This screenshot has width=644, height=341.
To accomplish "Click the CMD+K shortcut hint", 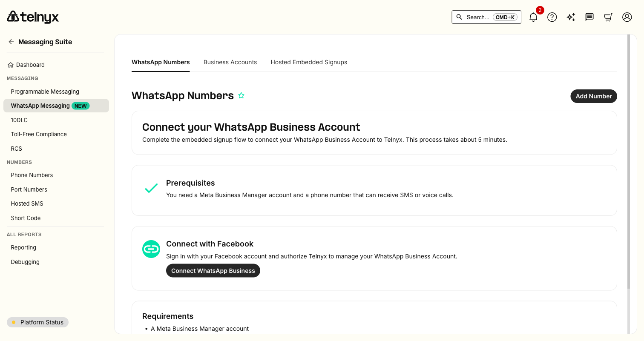I will click(505, 17).
